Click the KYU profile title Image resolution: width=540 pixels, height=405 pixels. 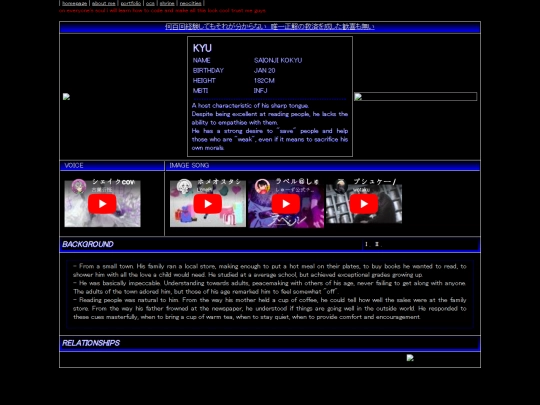202,48
